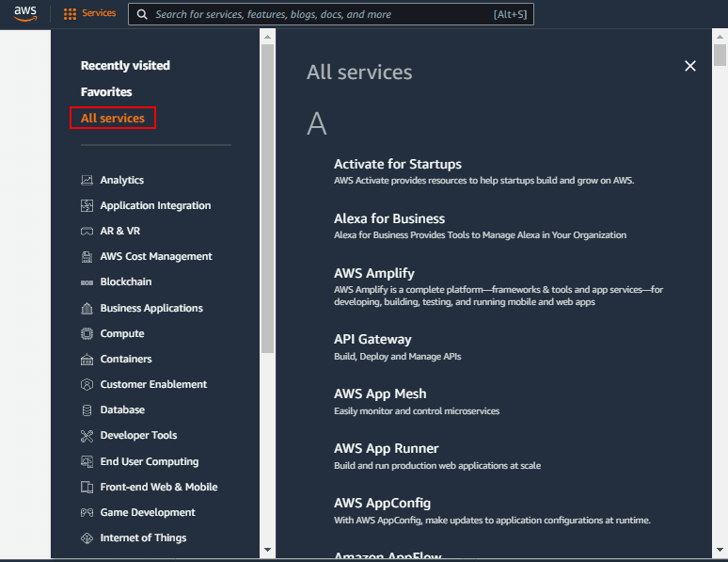The height and width of the screenshot is (562, 728).
Task: Open AWS App Mesh service
Action: tap(380, 393)
